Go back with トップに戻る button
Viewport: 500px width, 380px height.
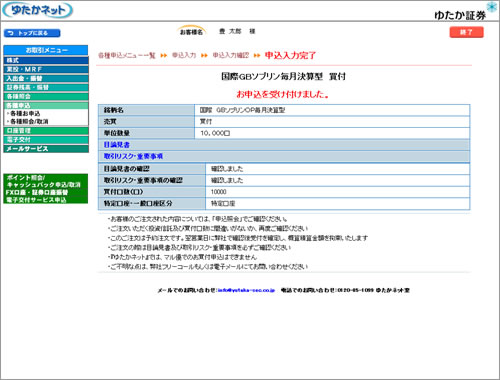click(x=32, y=33)
